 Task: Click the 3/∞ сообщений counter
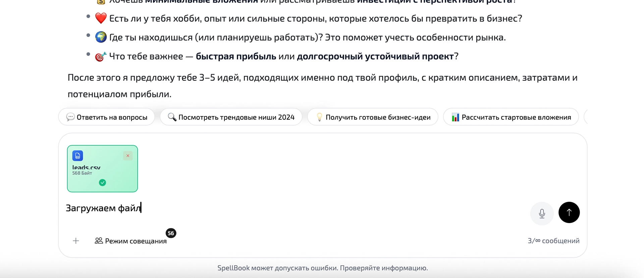pyautogui.click(x=553, y=241)
